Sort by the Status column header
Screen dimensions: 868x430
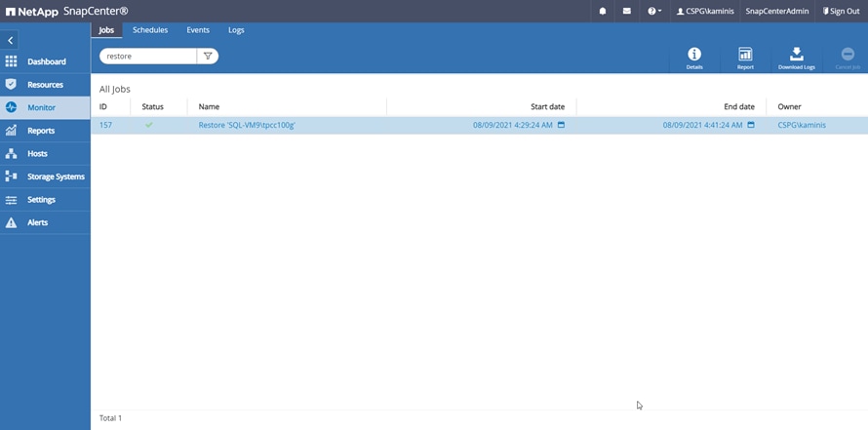(x=153, y=107)
